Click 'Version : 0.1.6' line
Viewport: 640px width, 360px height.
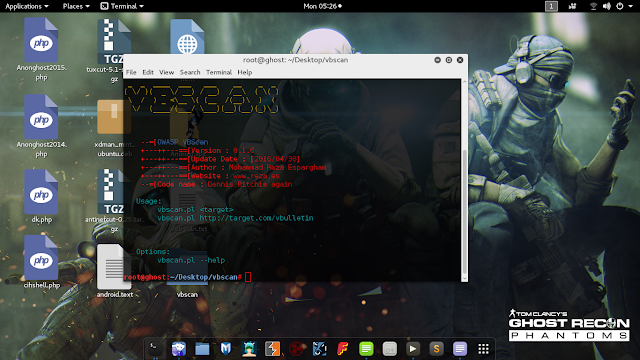pyautogui.click(x=198, y=151)
